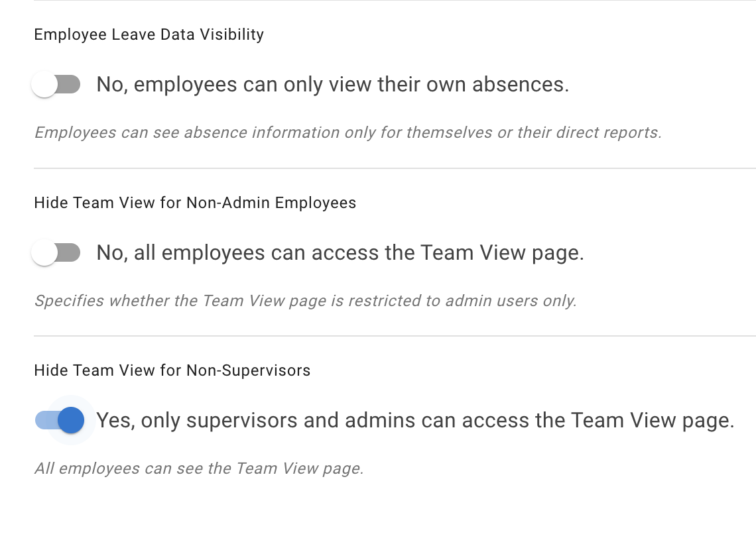
Task: Click the grey knob on the first toggle
Action: (x=45, y=84)
